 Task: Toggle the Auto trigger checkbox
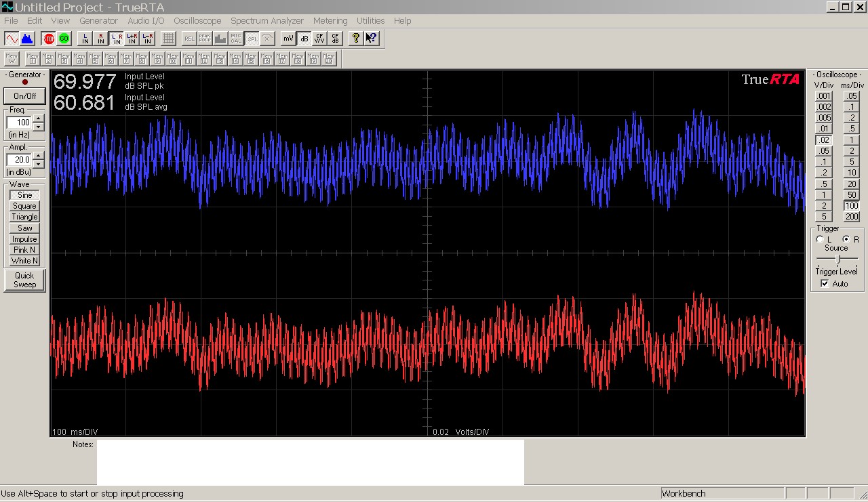point(825,284)
